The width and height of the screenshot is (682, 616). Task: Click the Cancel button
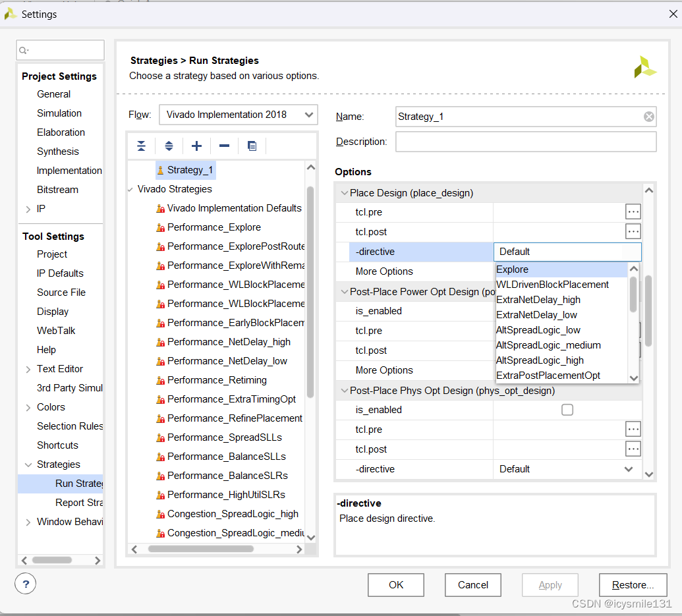point(473,585)
